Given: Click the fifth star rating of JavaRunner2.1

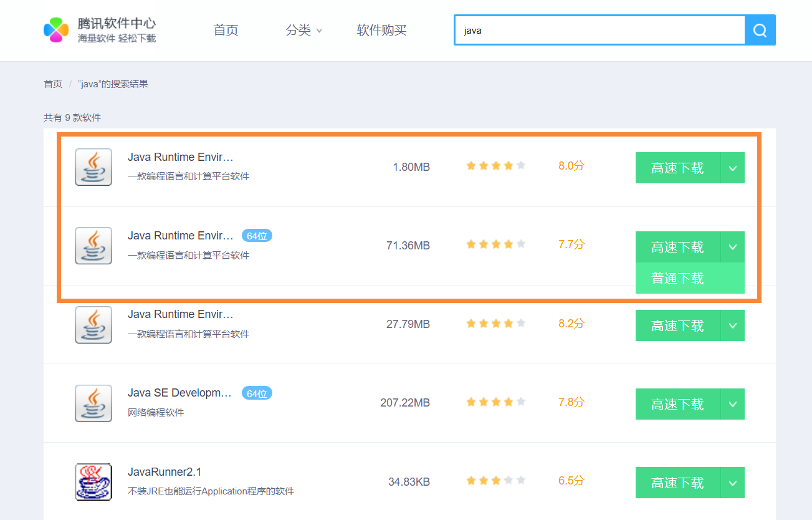Looking at the screenshot, I should 520,479.
